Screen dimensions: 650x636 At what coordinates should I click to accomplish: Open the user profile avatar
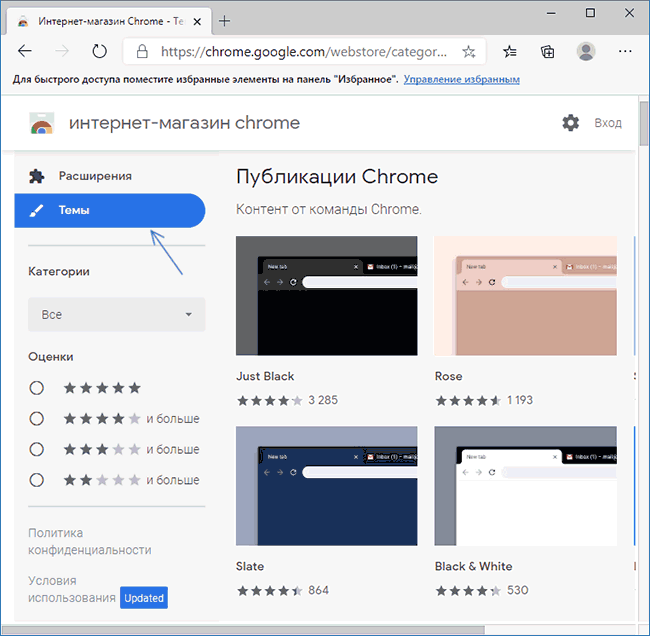tap(586, 51)
